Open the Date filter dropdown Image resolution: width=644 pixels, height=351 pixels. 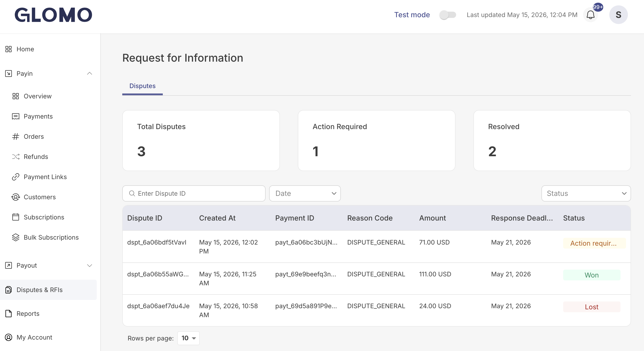click(305, 193)
